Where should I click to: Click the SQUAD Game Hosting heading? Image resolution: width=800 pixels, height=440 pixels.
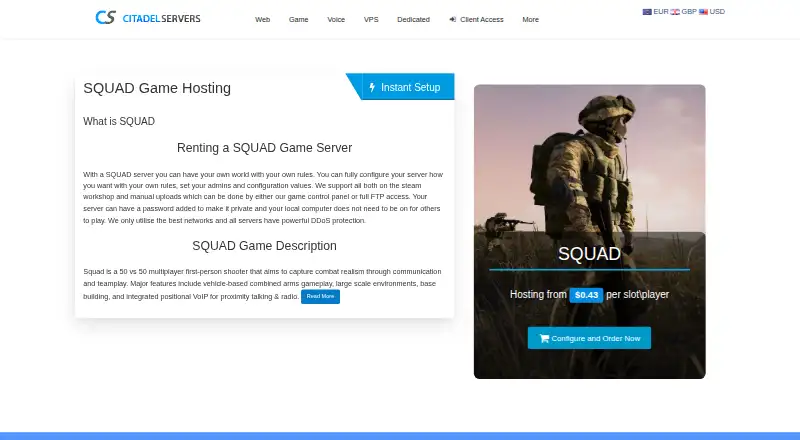pos(157,88)
